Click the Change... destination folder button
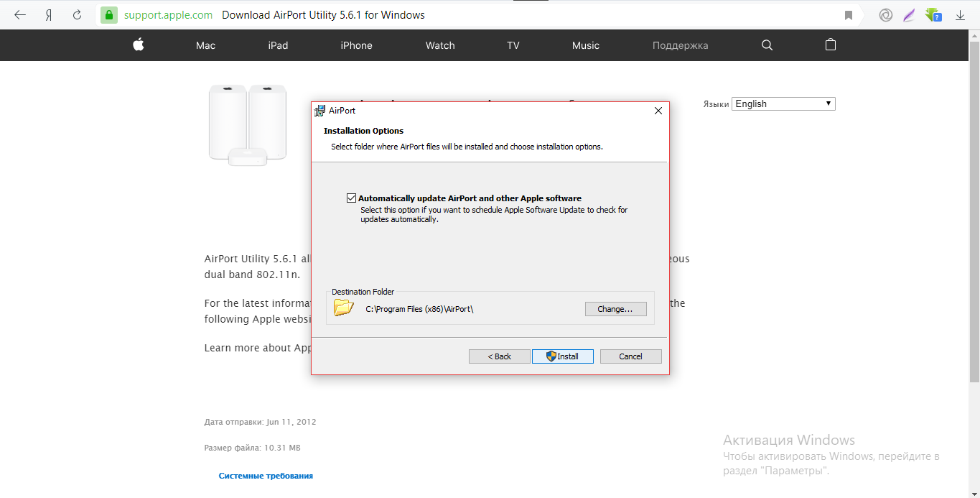Image resolution: width=980 pixels, height=498 pixels. click(615, 309)
